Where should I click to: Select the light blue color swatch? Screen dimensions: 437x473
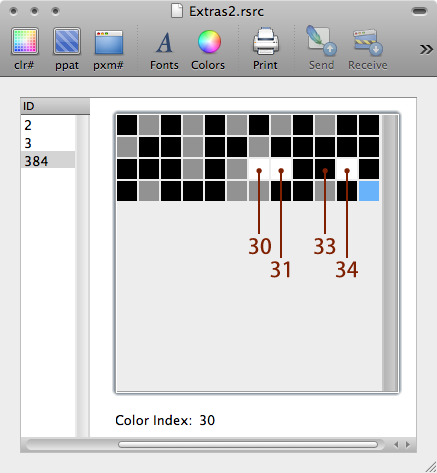(369, 191)
